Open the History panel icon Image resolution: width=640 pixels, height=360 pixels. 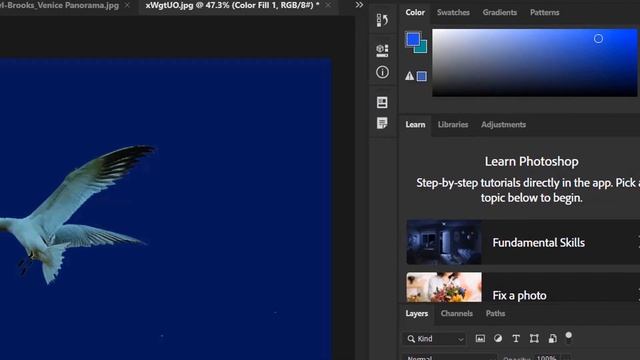(x=382, y=20)
